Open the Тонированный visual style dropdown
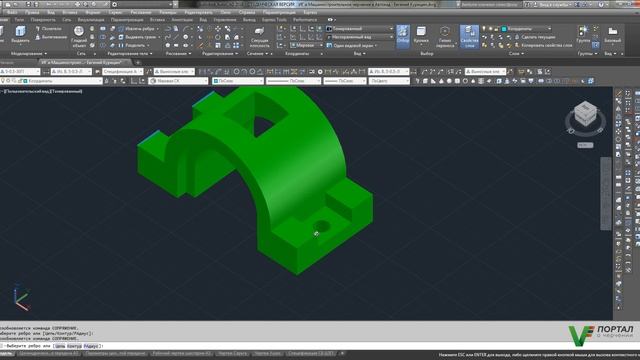This screenshot has height=360, width=640. pos(360,29)
